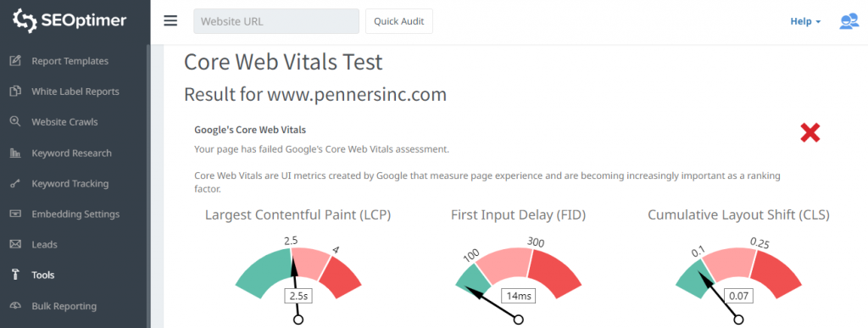Click the Keyword Research chart icon

(15, 153)
